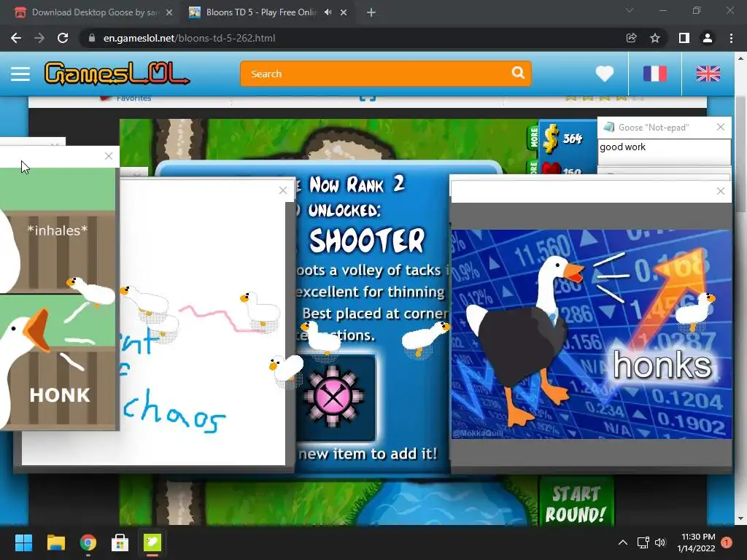Open File Explorer from the taskbar
This screenshot has width=747, height=560.
coord(55,542)
